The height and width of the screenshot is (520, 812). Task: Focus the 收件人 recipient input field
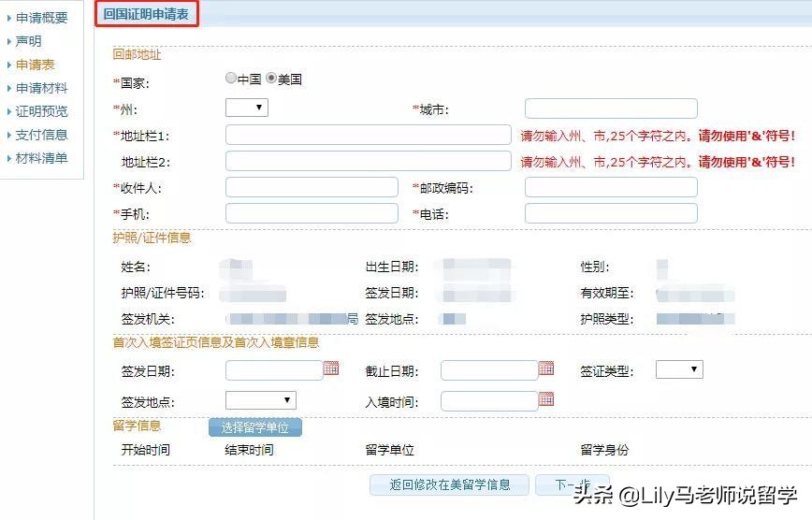click(312, 187)
